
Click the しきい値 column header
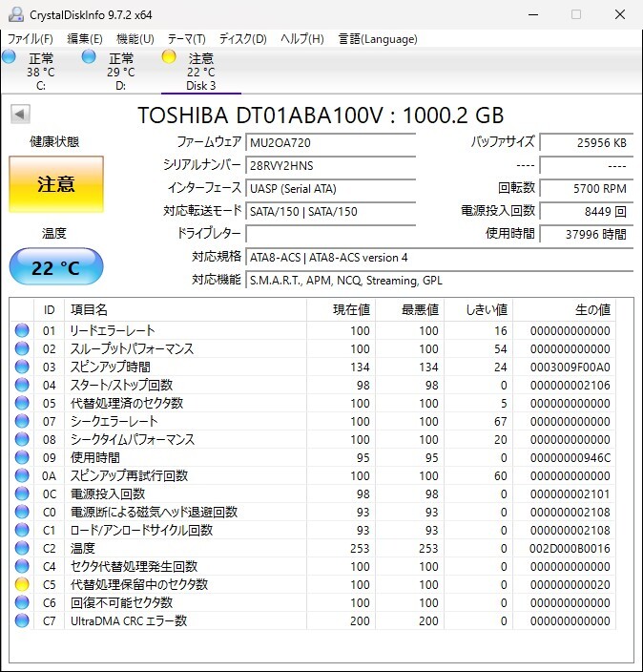(x=479, y=310)
